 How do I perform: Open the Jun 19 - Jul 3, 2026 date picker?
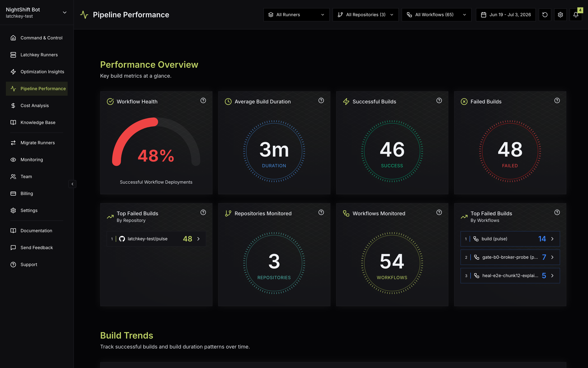click(506, 15)
